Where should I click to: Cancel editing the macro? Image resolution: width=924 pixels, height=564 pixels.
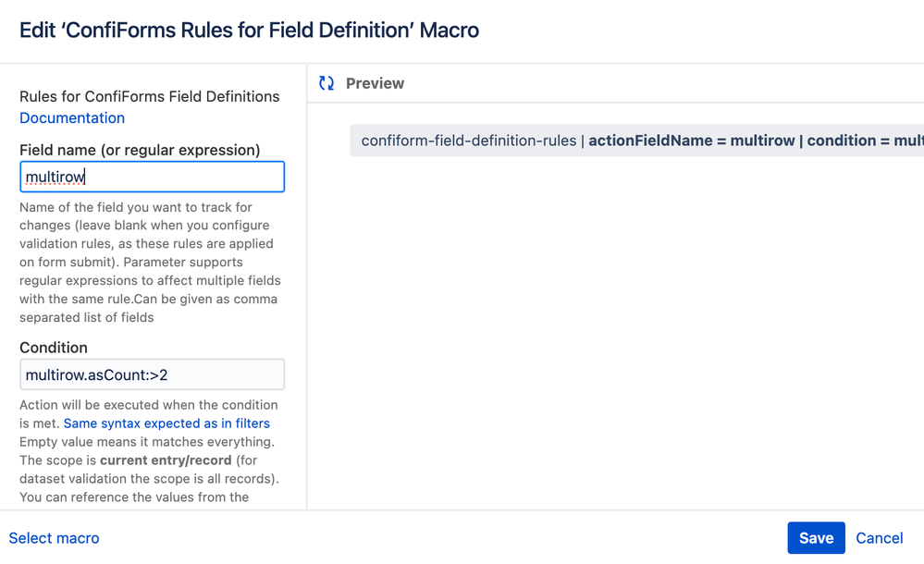(880, 538)
